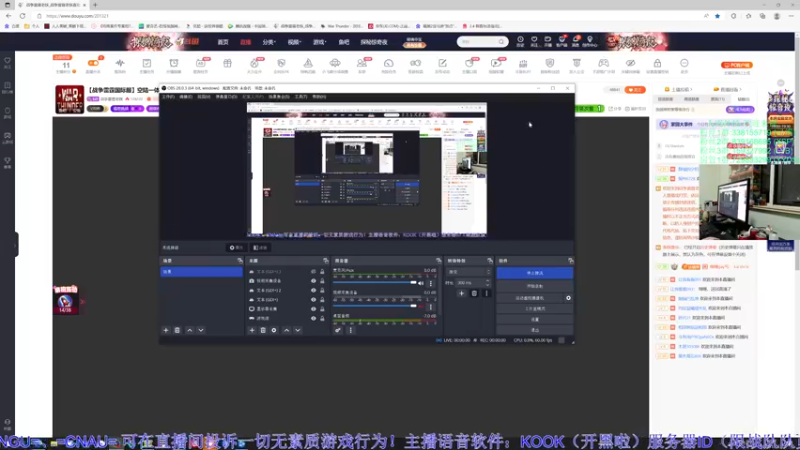
Task: Toggle visibility of 显示器采集 source
Action: coord(313,309)
